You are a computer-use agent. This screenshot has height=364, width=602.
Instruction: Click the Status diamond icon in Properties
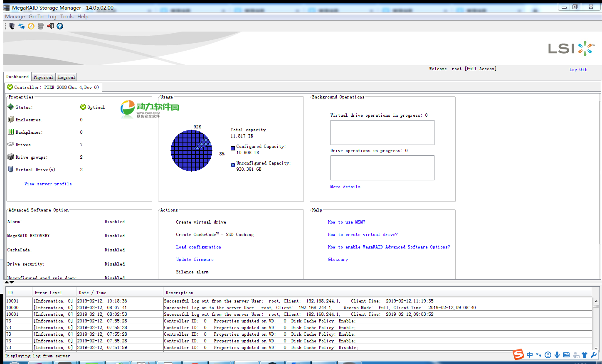click(x=11, y=107)
